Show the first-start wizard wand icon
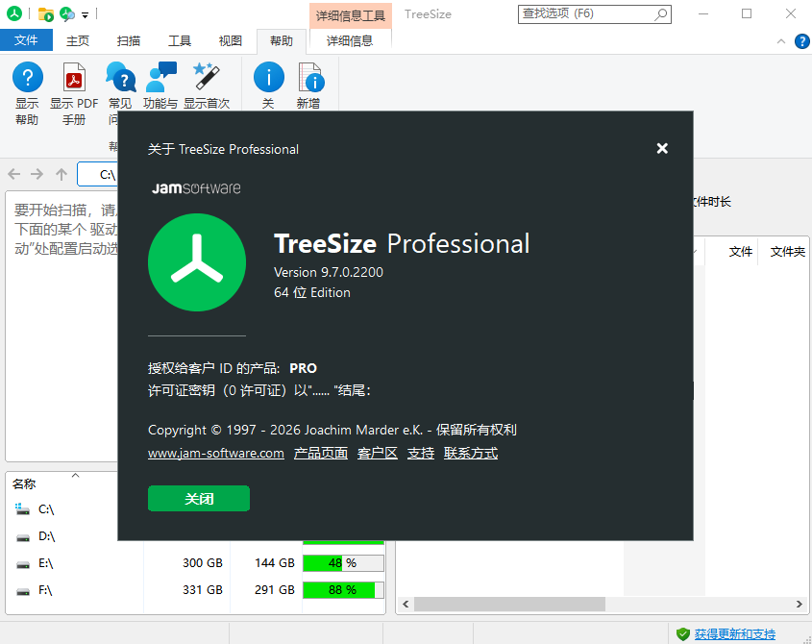 tap(206, 77)
